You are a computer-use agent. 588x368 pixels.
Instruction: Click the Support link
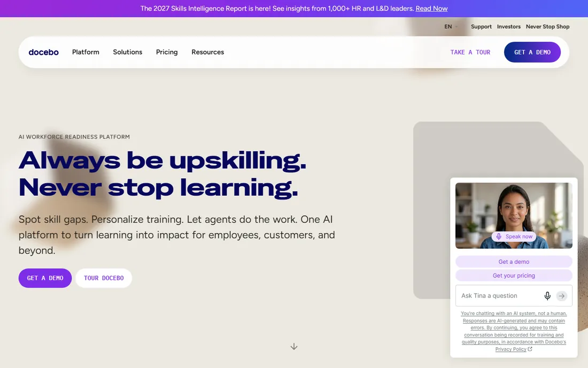481,27
